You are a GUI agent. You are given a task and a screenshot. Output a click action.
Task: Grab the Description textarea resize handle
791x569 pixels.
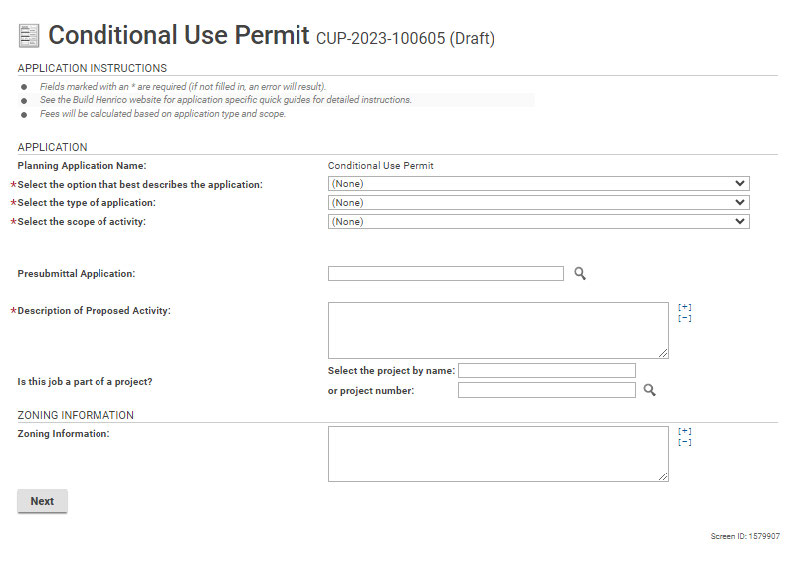coord(664,353)
